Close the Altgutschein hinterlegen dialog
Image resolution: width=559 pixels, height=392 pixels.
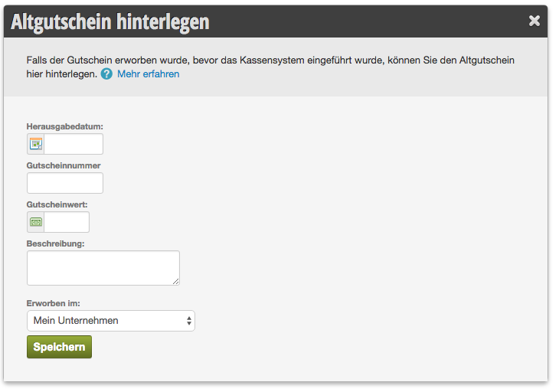[534, 21]
